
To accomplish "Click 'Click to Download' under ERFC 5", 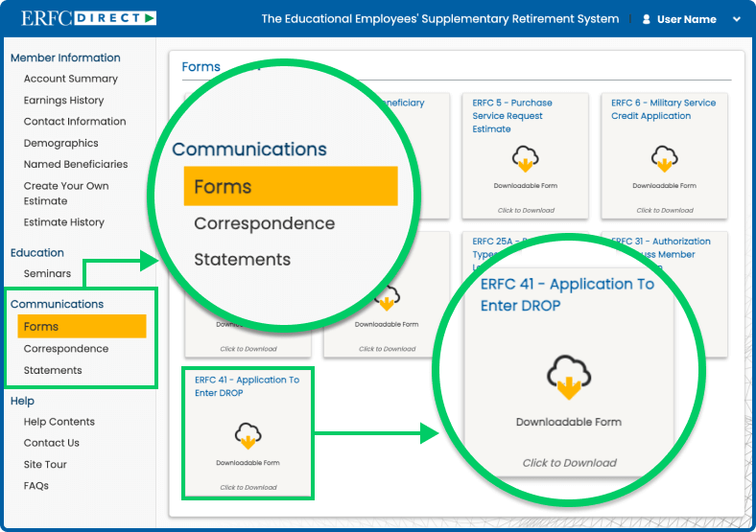I will pos(526,210).
